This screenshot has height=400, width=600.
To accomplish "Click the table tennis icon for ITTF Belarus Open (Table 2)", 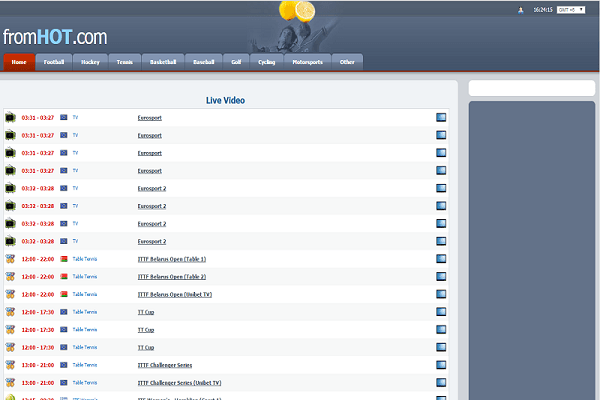I will 10,276.
